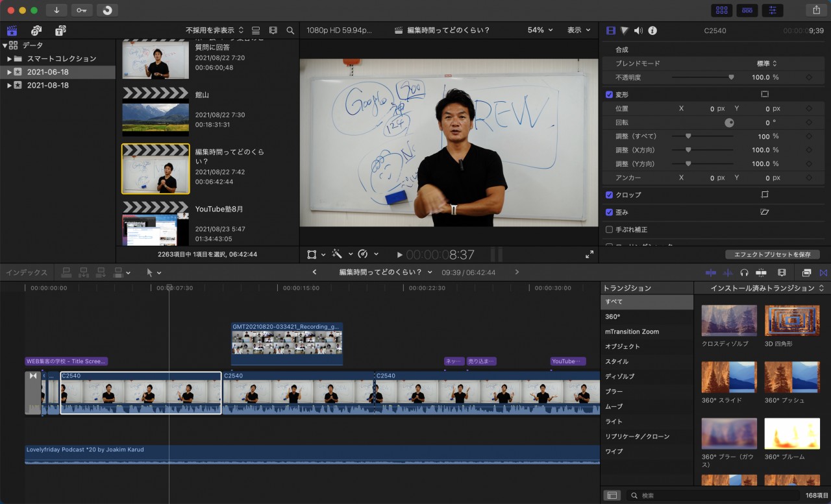This screenshot has height=504, width=831.
Task: Open the 54% viewer zoom dropdown
Action: (540, 30)
